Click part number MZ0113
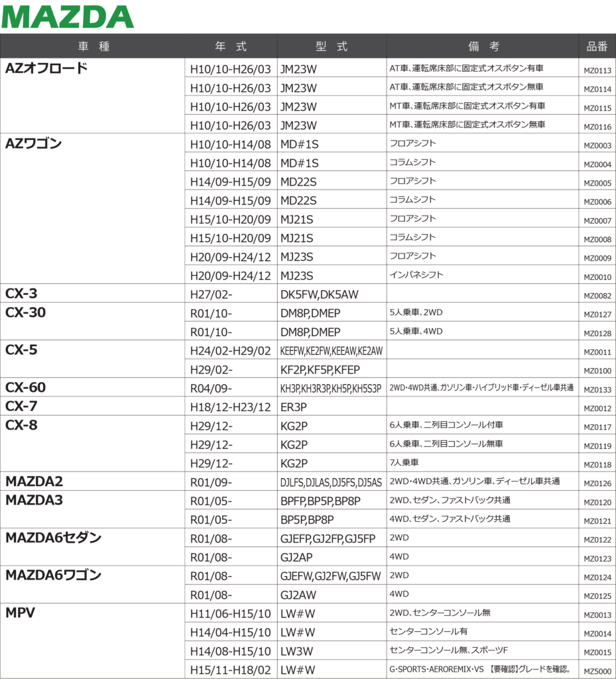The height and width of the screenshot is (679, 616). click(x=597, y=70)
